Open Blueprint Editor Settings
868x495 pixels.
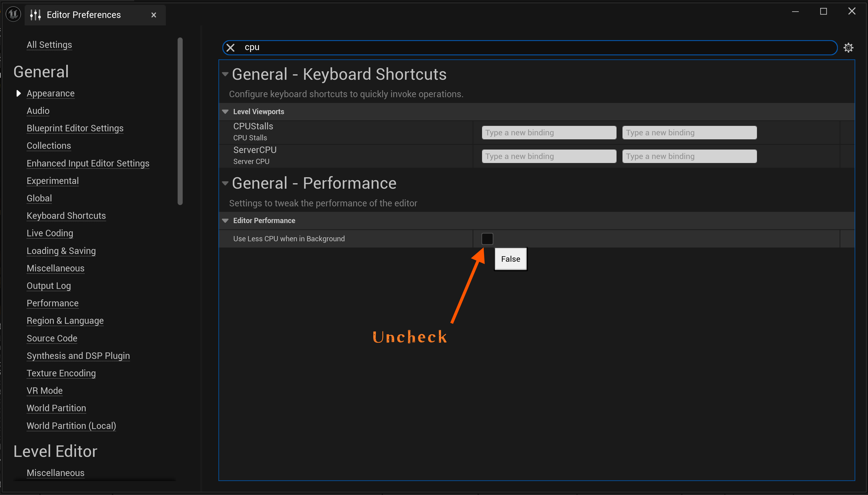[x=75, y=128]
